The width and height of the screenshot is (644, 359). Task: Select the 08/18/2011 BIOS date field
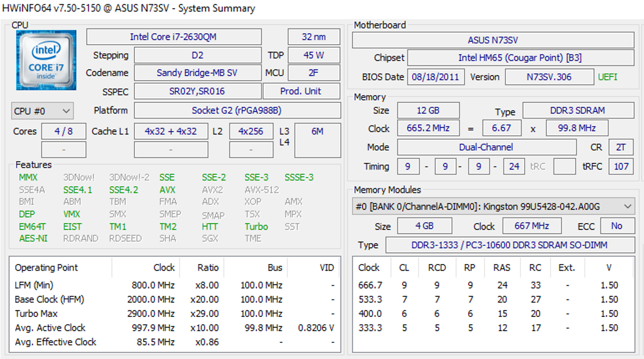[x=435, y=77]
